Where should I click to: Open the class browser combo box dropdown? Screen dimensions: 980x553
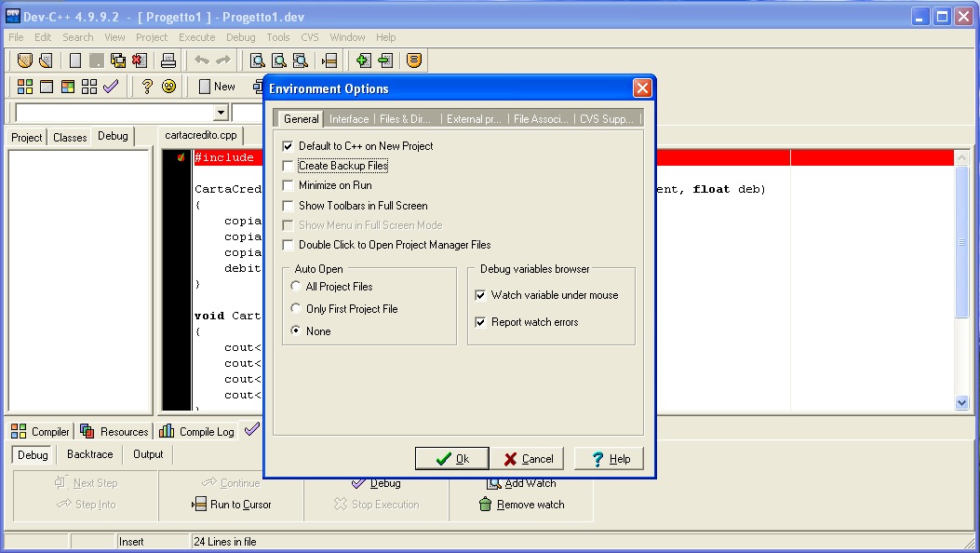click(x=221, y=113)
